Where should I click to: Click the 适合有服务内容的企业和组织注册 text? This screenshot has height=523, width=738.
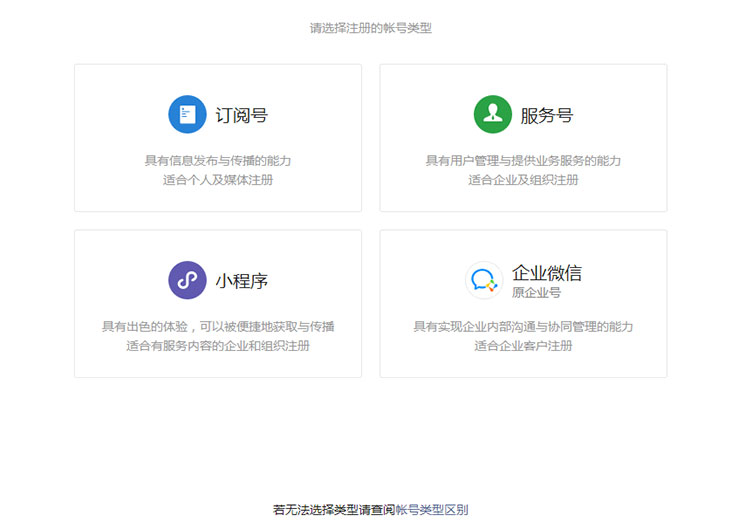(218, 346)
